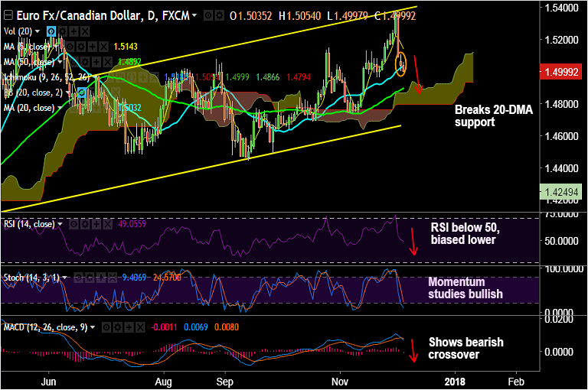This screenshot has width=588, height=390.
Task: Click the Vol (20) indicator label
Action: click(x=18, y=31)
